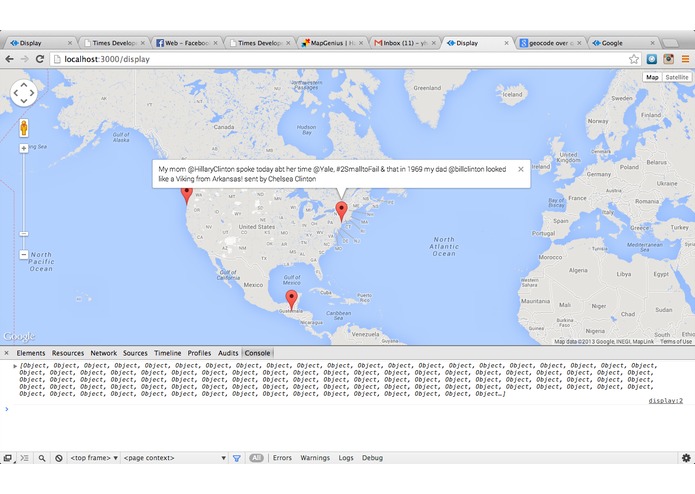695x494 pixels.
Task: Open camera extension icon in toolbar
Action: coord(668,59)
